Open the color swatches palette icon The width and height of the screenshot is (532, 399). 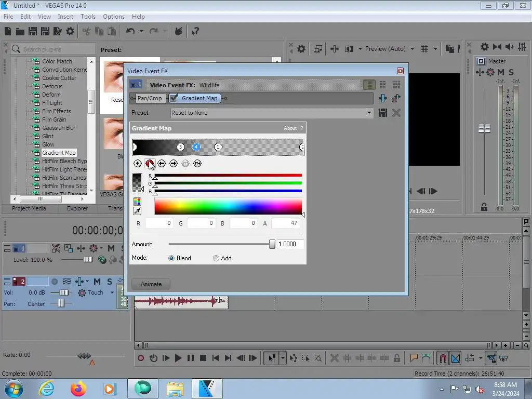click(x=137, y=202)
